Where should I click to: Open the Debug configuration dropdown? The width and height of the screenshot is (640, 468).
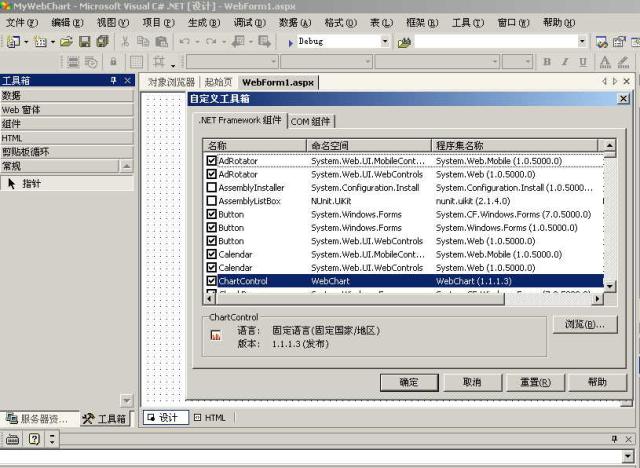click(x=384, y=41)
